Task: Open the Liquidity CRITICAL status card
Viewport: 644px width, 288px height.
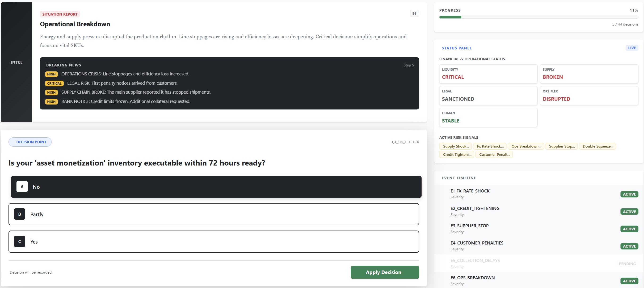Action: pos(488,74)
